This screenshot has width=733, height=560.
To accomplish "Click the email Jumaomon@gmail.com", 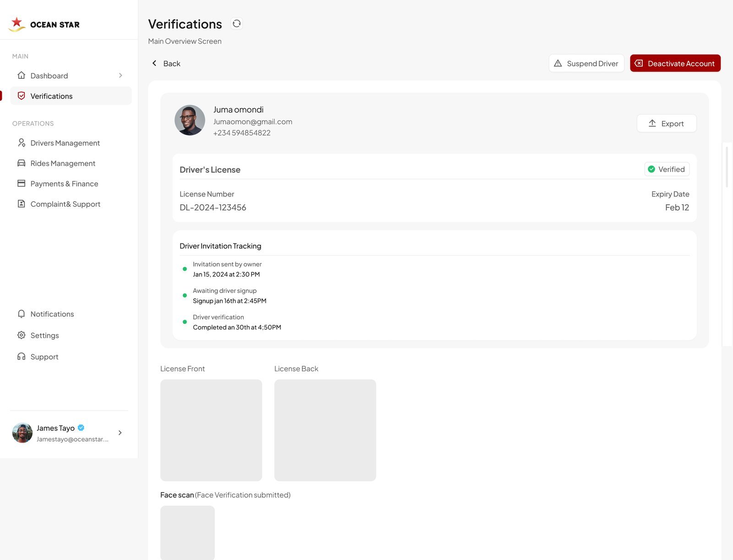I will [253, 121].
